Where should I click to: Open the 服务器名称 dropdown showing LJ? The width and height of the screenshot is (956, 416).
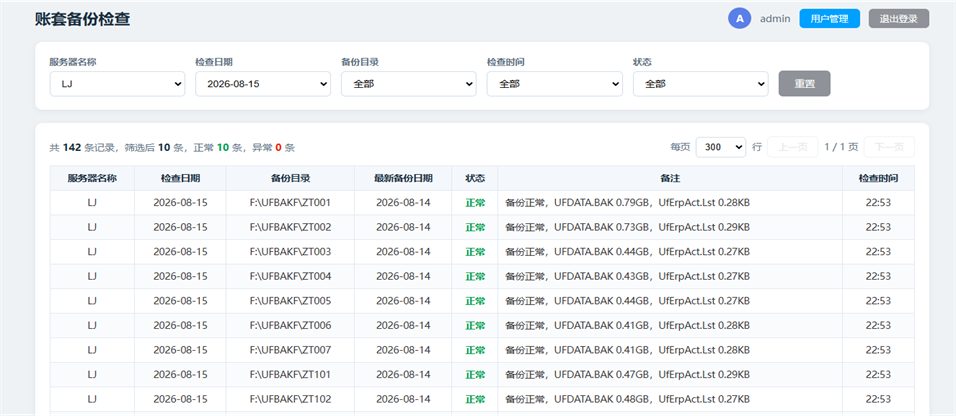(117, 84)
